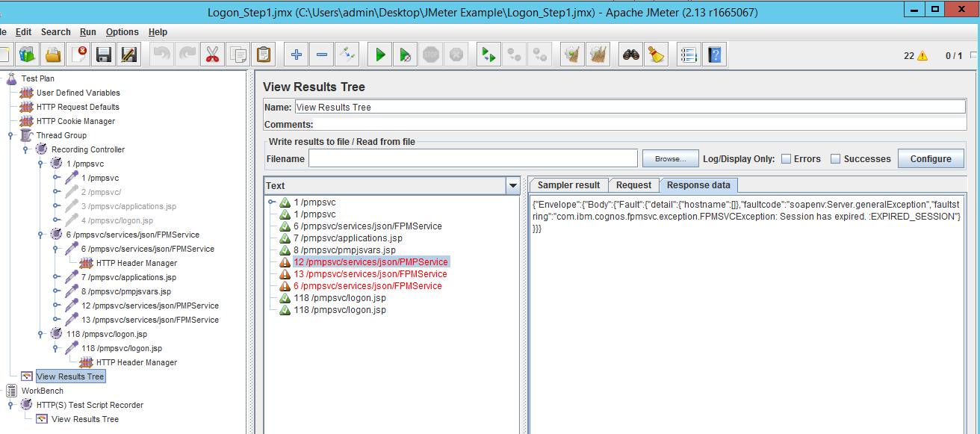Collapse the 6 /pmpsvc/services/json/FPMService controller node
Screen dimensions: 980x434
[x=41, y=235]
